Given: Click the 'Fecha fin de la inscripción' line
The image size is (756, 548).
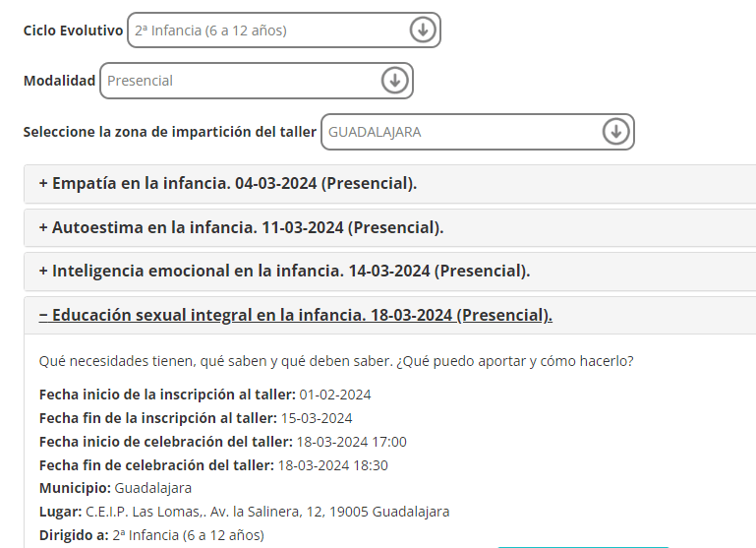Looking at the screenshot, I should [x=196, y=418].
